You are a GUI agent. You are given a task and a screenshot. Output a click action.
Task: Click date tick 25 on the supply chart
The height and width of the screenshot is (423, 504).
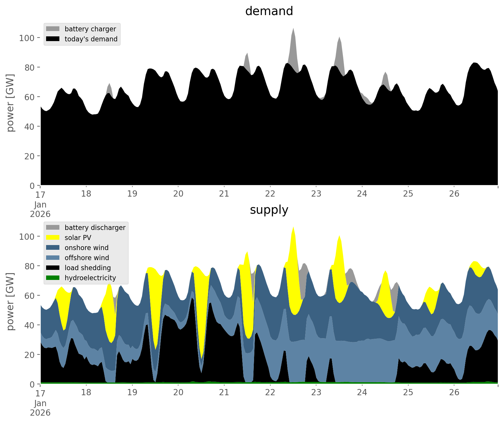coord(408,393)
